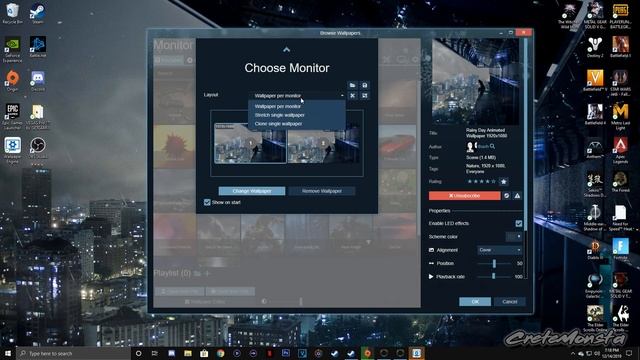This screenshot has width=640, height=360.
Task: Open PUBG desktop shortcut
Action: (x=620, y=16)
